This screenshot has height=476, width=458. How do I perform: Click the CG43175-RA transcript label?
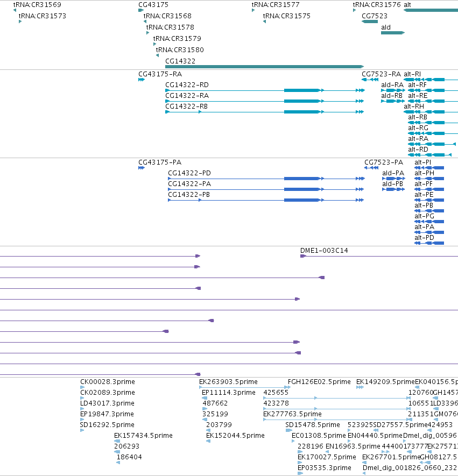point(160,74)
